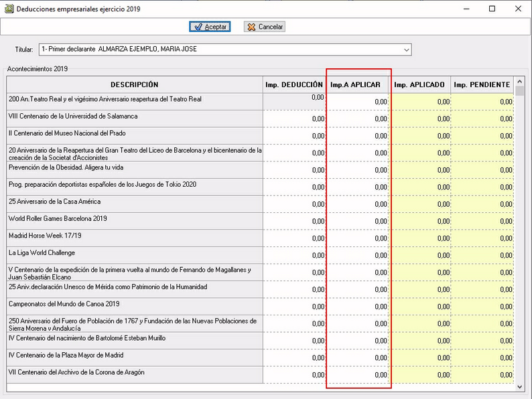Select the Fuero de Población de 1767 row
Image resolution: width=532 pixels, height=399 pixels.
[x=135, y=323]
